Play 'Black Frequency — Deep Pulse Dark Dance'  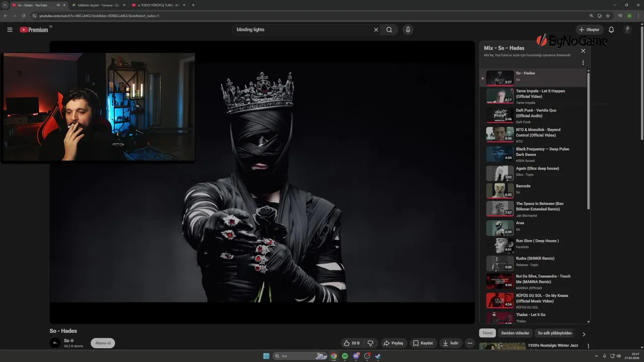[x=533, y=154]
